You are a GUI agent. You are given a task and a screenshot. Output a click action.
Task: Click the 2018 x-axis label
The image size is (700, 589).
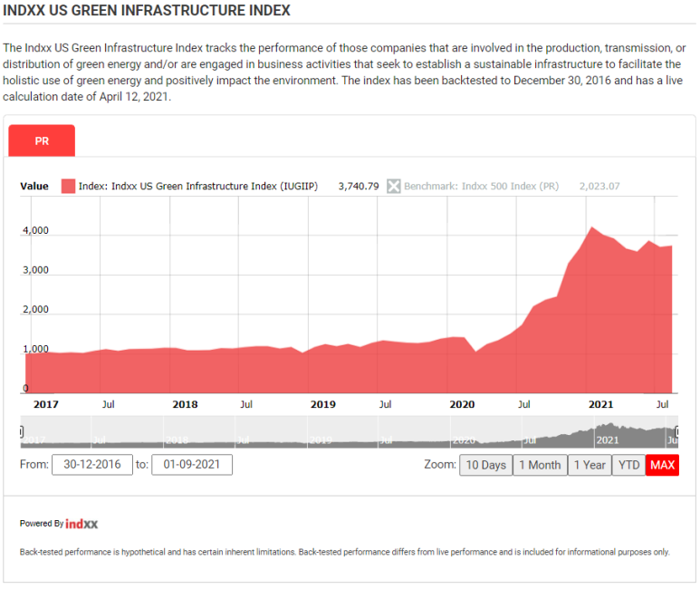pos(185,404)
